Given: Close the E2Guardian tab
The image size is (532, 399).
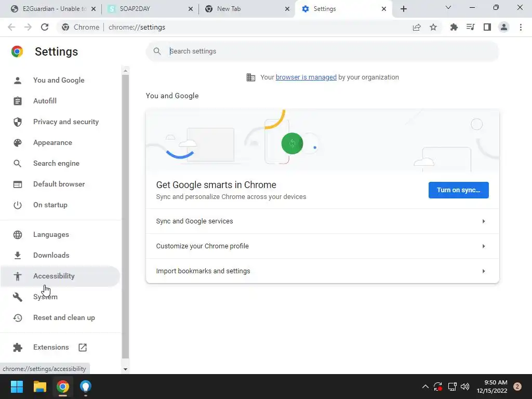Looking at the screenshot, I should pyautogui.click(x=94, y=9).
